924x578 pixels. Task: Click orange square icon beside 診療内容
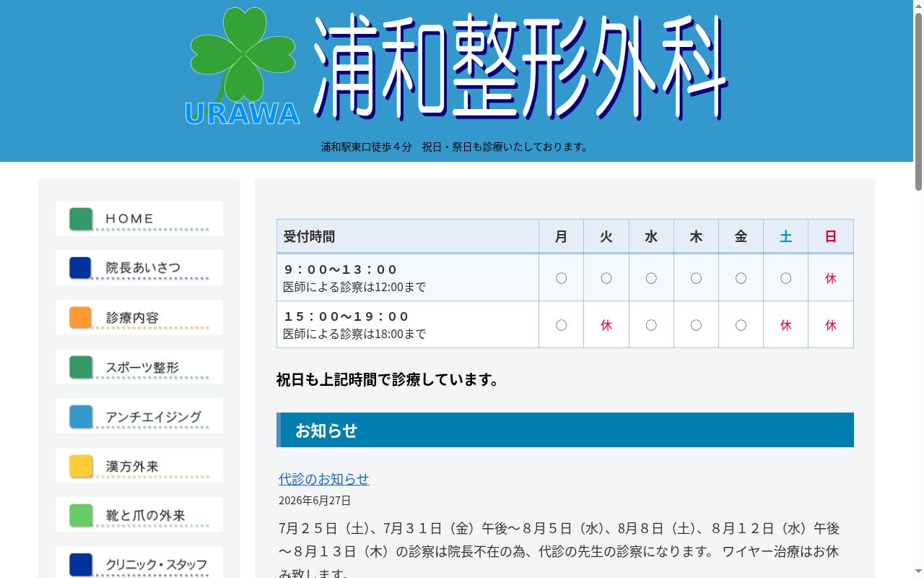coord(81,318)
